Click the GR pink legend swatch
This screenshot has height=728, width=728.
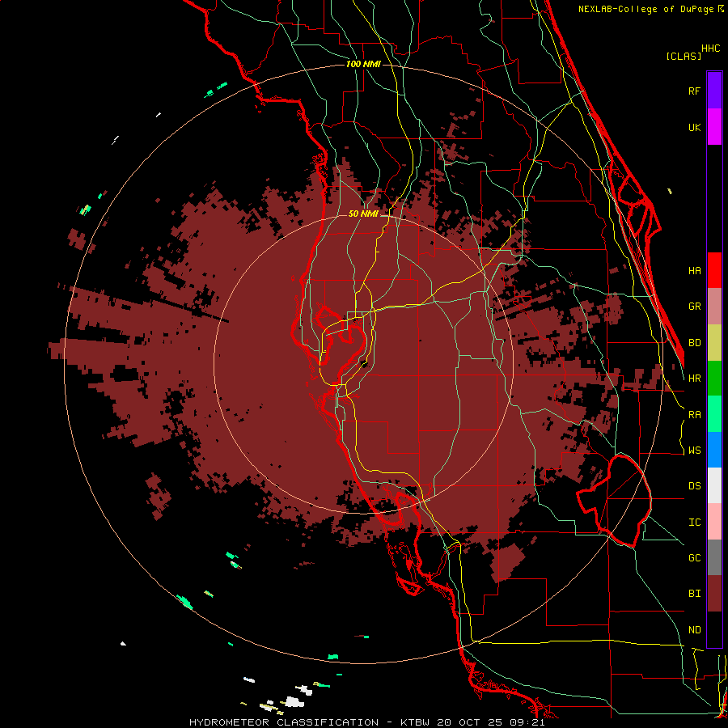point(714,307)
